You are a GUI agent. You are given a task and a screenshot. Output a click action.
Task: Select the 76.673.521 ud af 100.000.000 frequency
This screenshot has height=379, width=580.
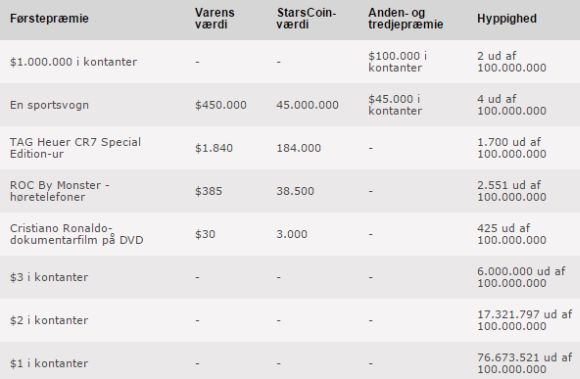pos(525,363)
